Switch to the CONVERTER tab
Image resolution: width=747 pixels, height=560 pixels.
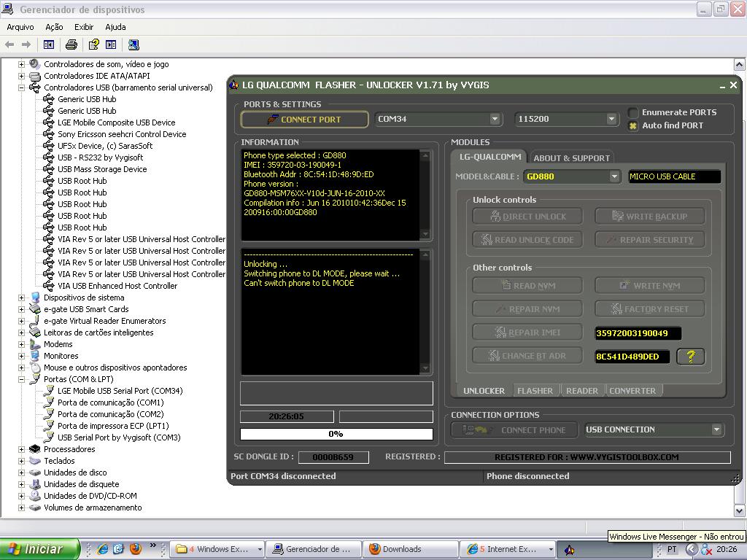[x=632, y=391]
